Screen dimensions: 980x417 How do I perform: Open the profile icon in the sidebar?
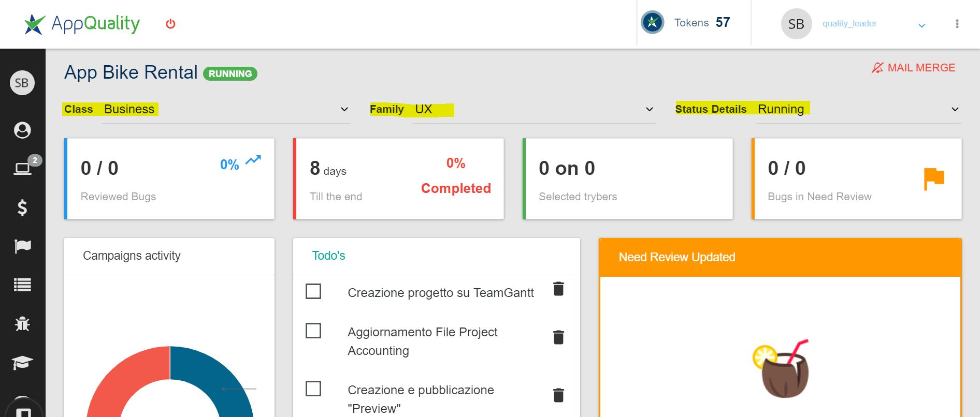tap(22, 130)
